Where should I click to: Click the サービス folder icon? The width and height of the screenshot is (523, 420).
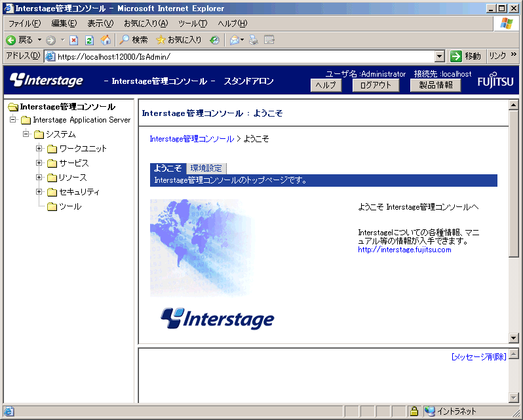point(52,163)
